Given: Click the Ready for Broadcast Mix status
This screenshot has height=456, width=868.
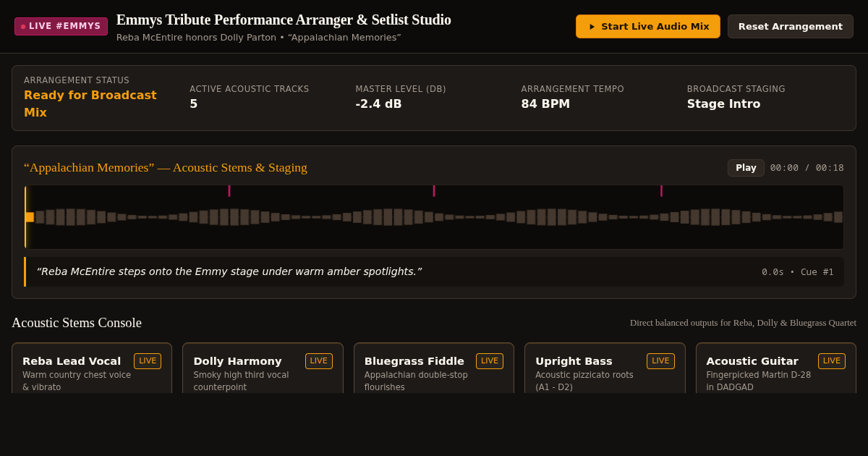Looking at the screenshot, I should point(90,104).
